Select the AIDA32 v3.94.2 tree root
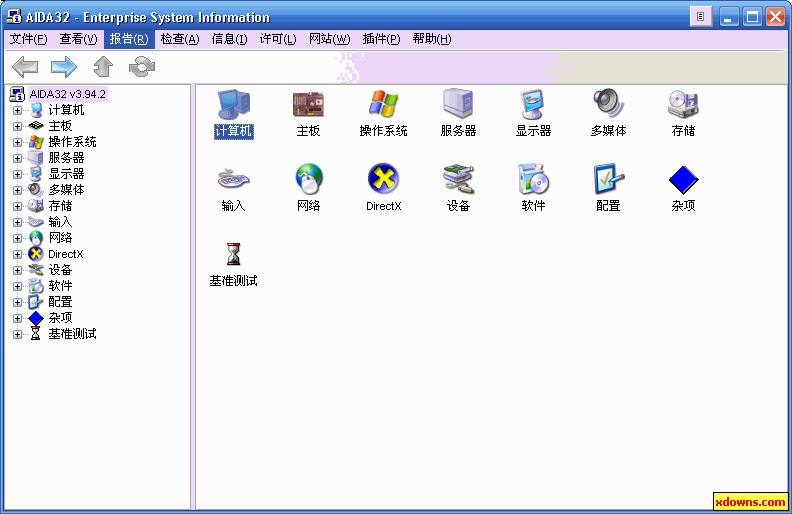This screenshot has width=792, height=514. [67, 94]
